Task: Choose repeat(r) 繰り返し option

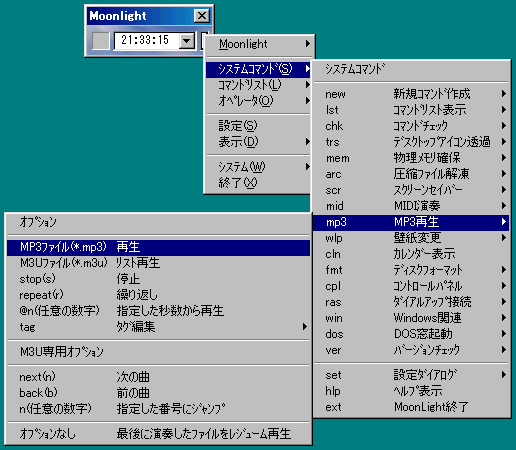Action: point(158,295)
